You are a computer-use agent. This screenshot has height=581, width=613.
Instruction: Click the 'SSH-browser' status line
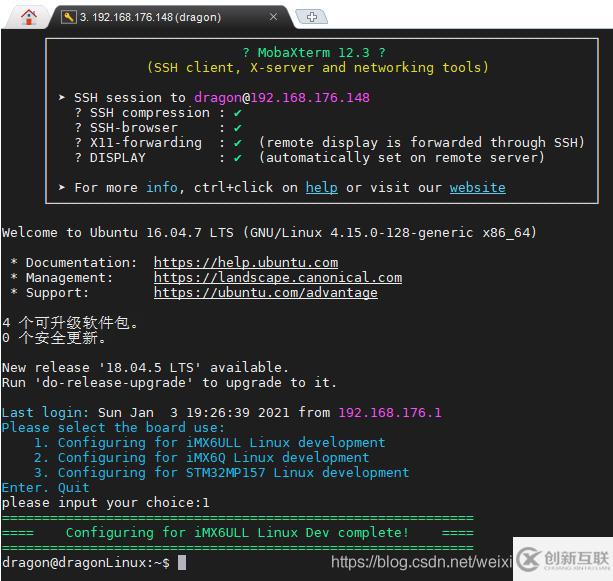[x=158, y=128]
